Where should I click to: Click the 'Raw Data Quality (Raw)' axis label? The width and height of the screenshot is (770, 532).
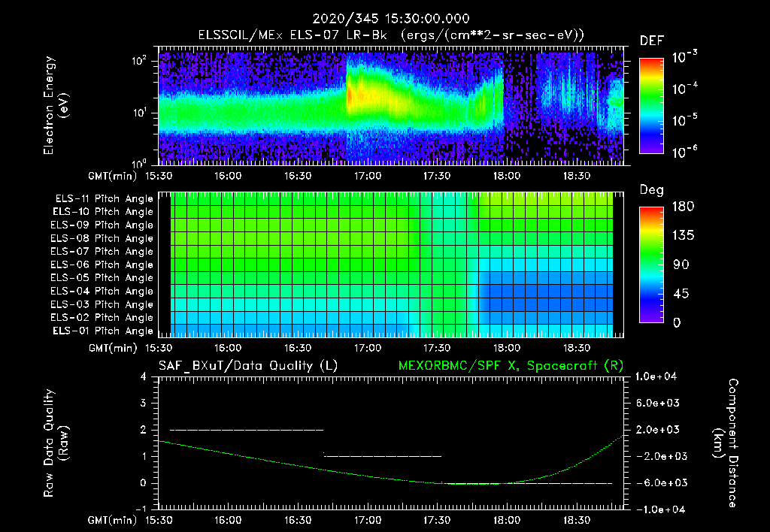[56, 443]
